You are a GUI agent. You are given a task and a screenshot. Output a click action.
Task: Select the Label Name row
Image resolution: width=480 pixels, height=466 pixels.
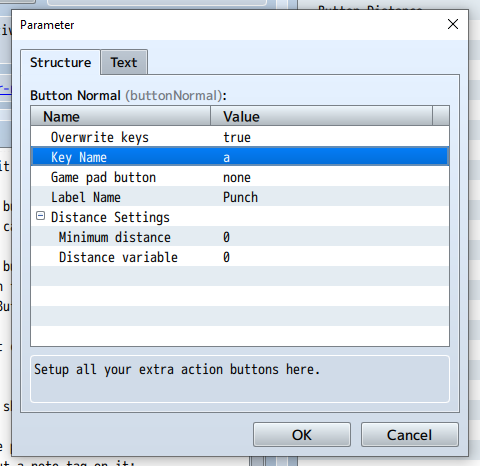pos(240,197)
